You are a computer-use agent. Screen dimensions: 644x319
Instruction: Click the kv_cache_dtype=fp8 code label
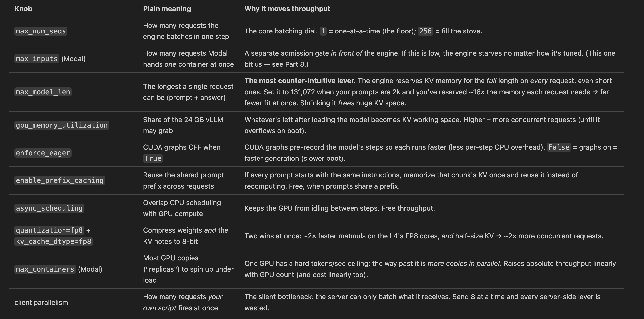pyautogui.click(x=54, y=242)
